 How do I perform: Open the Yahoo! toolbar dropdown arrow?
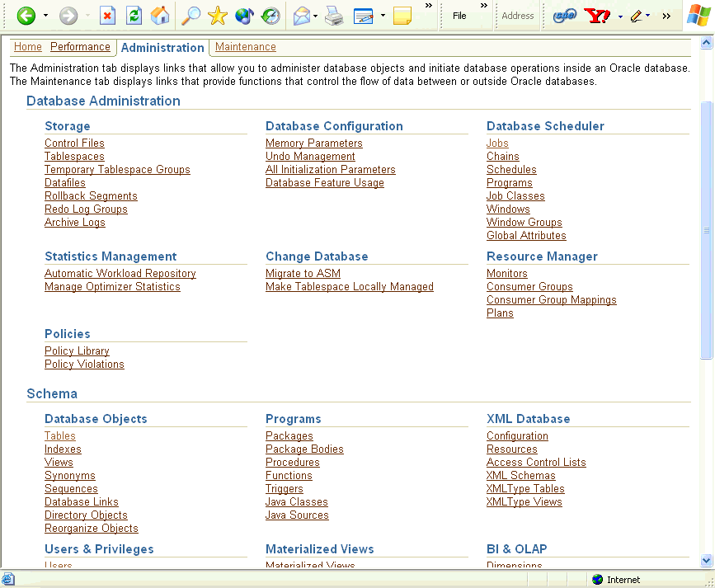point(619,16)
